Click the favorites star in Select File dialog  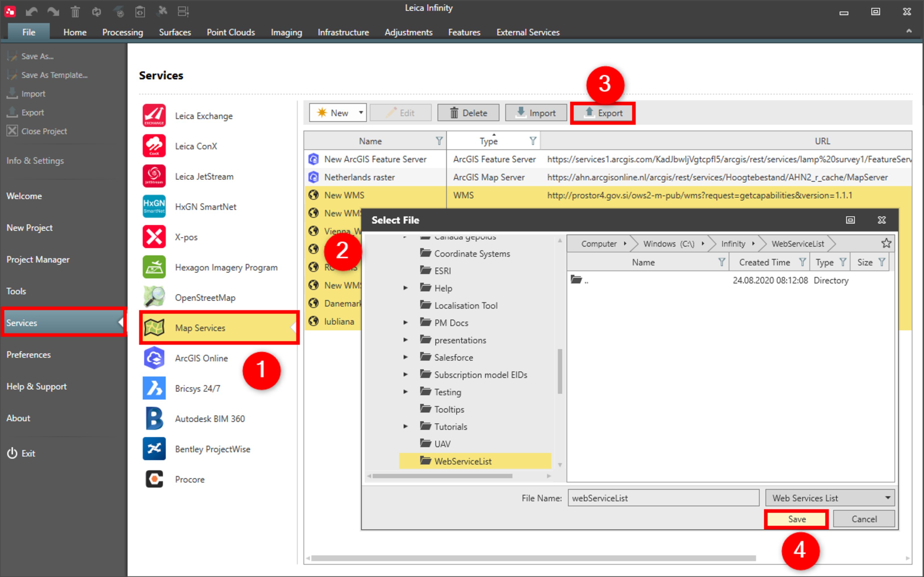click(x=886, y=243)
